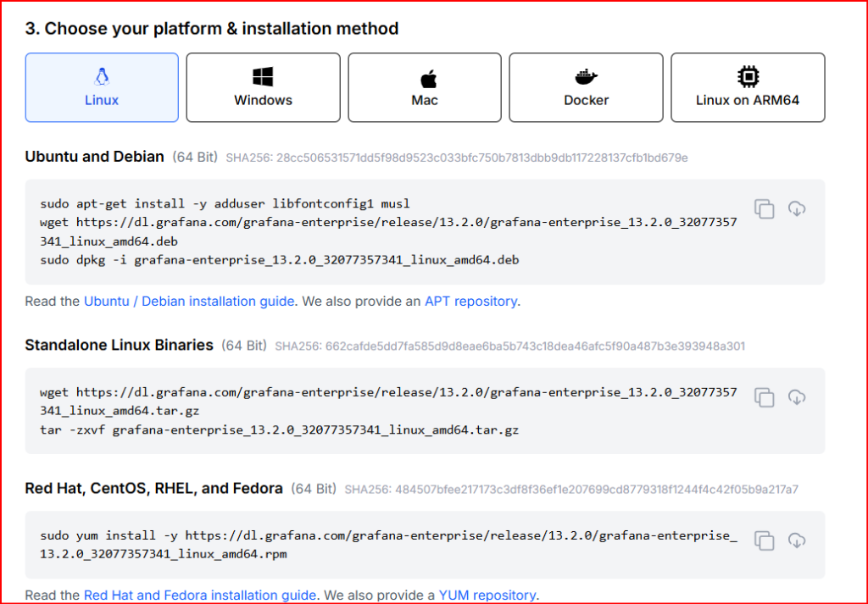Click the Choose your platform heading
The height and width of the screenshot is (604, 868).
tap(211, 29)
